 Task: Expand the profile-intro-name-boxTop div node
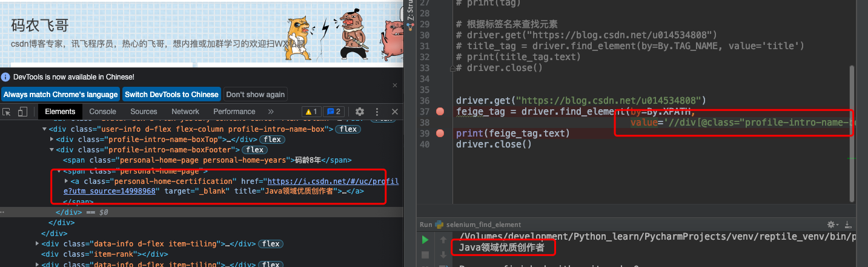[x=51, y=140]
